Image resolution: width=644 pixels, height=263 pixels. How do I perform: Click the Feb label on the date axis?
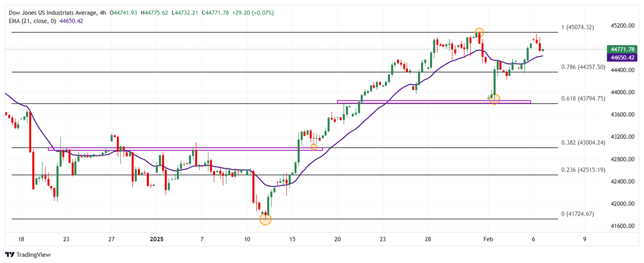pyautogui.click(x=488, y=239)
